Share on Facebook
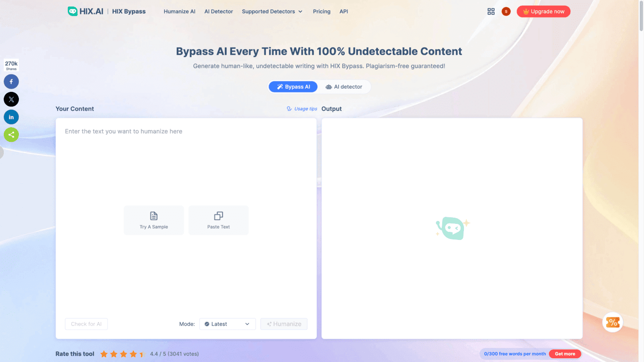Screen dimensions: 644x362 11,82
